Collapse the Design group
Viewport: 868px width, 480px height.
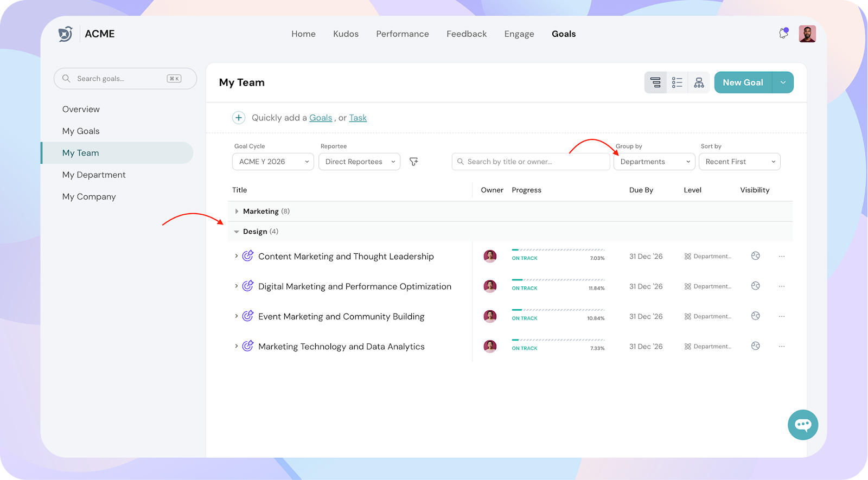237,232
